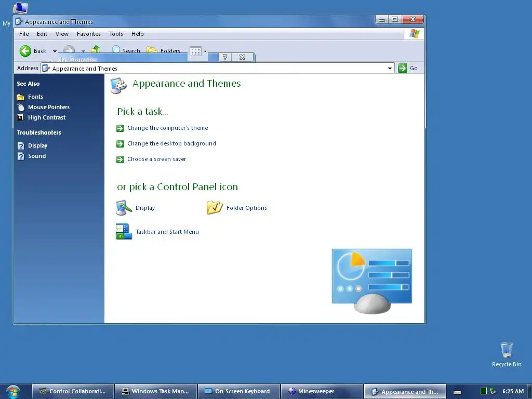Click the Folder Options text link
532x399 pixels.
click(x=247, y=208)
